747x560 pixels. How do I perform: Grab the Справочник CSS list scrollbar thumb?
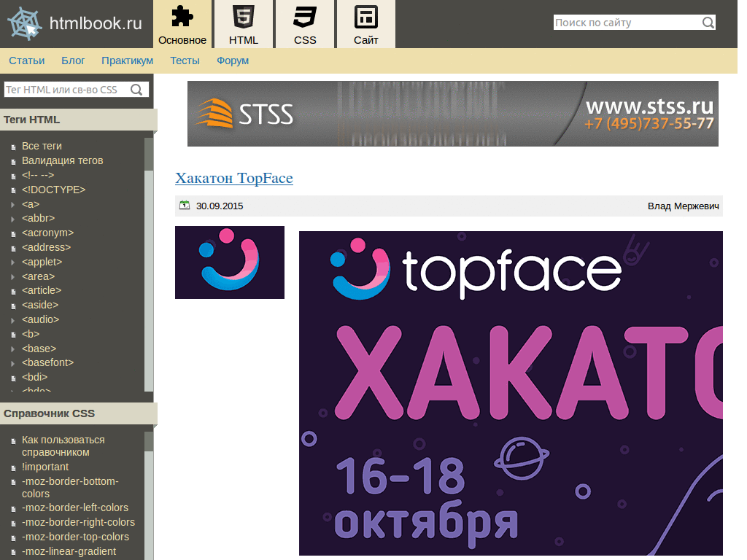tap(149, 441)
